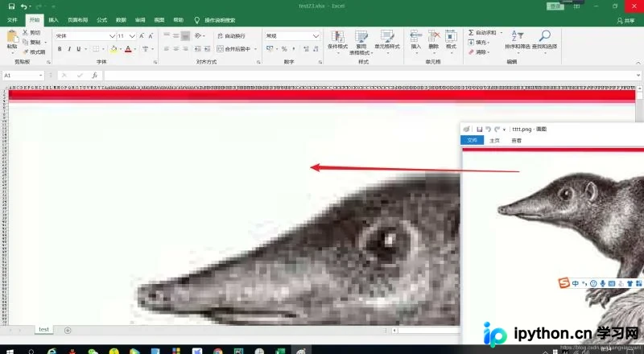The height and width of the screenshot is (354, 644).
Task: Apply percent style to cells
Action: pyautogui.click(x=284, y=49)
